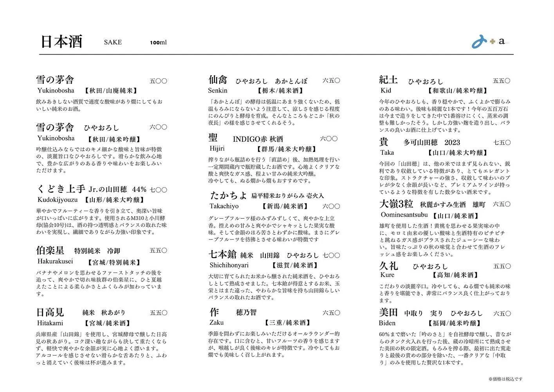The width and height of the screenshot is (554, 392).
Task: Click the 日高見 sake title
Action: pyautogui.click(x=50, y=312)
